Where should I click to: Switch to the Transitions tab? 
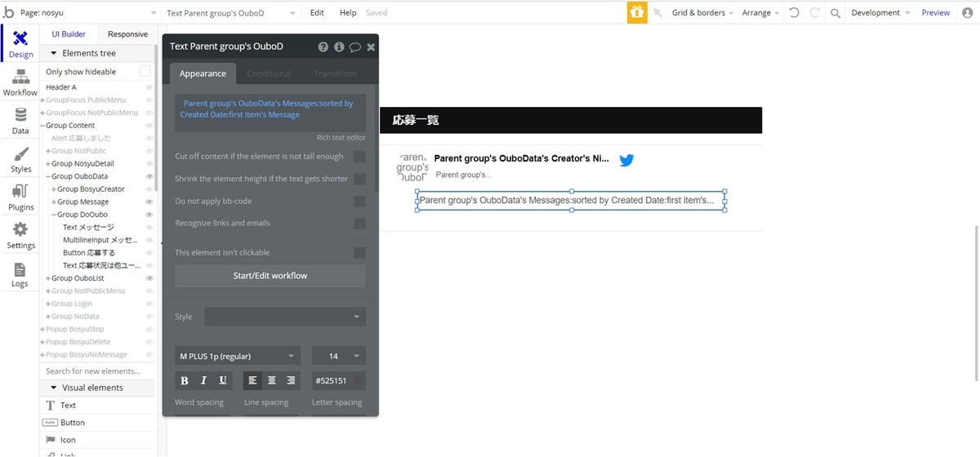pos(335,73)
